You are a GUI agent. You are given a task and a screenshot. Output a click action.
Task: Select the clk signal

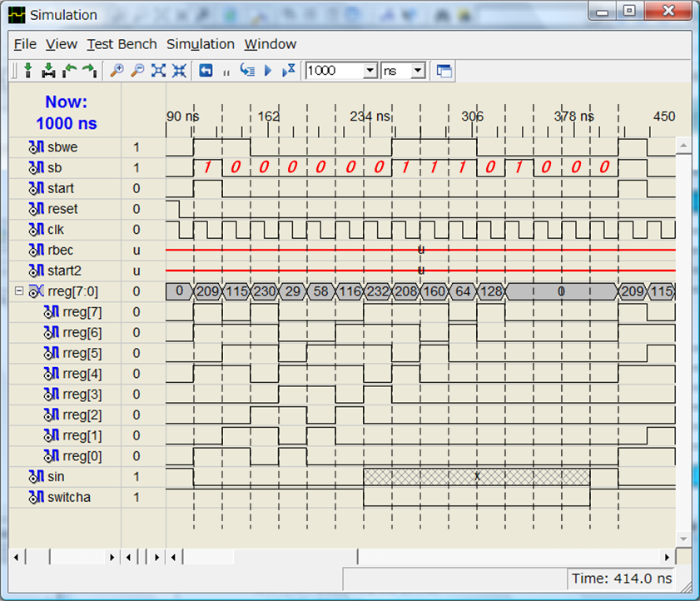click(x=56, y=230)
